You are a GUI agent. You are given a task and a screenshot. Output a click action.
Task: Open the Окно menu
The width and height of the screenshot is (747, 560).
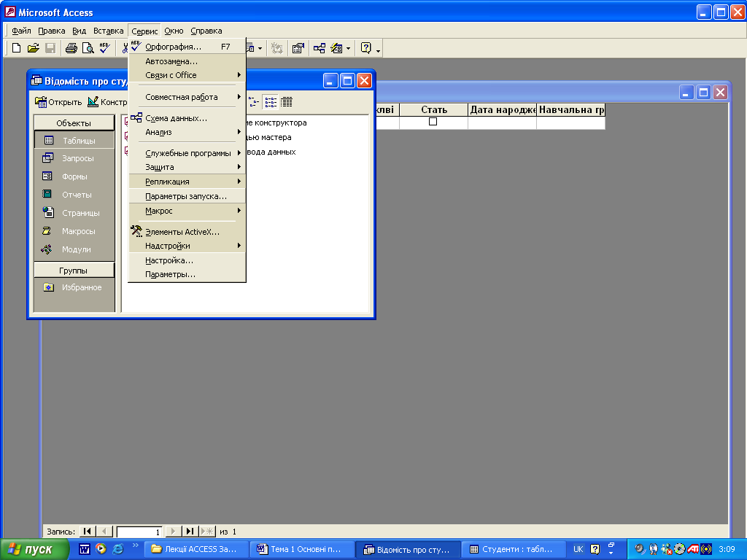pos(174,31)
